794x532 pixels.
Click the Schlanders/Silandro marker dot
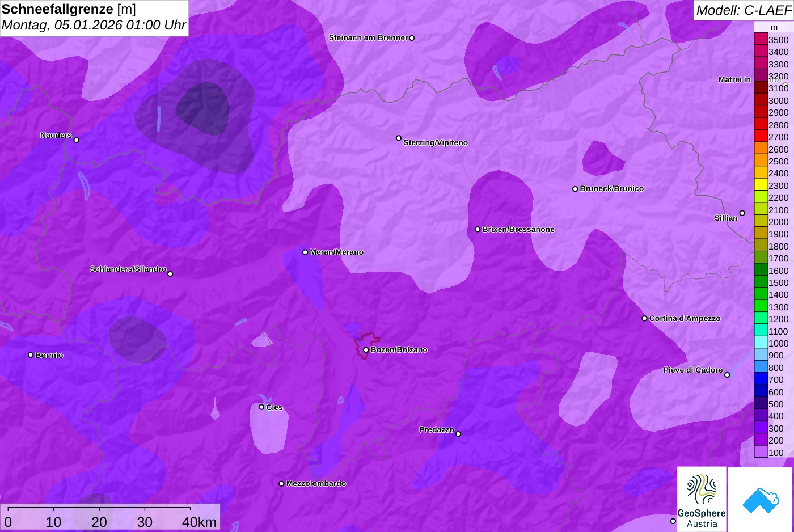pyautogui.click(x=170, y=274)
